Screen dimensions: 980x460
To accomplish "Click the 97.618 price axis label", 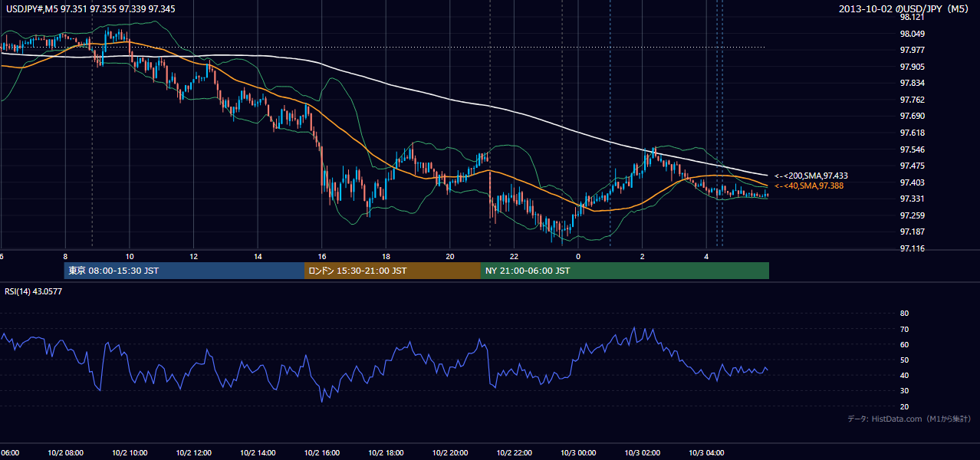I will [x=912, y=133].
